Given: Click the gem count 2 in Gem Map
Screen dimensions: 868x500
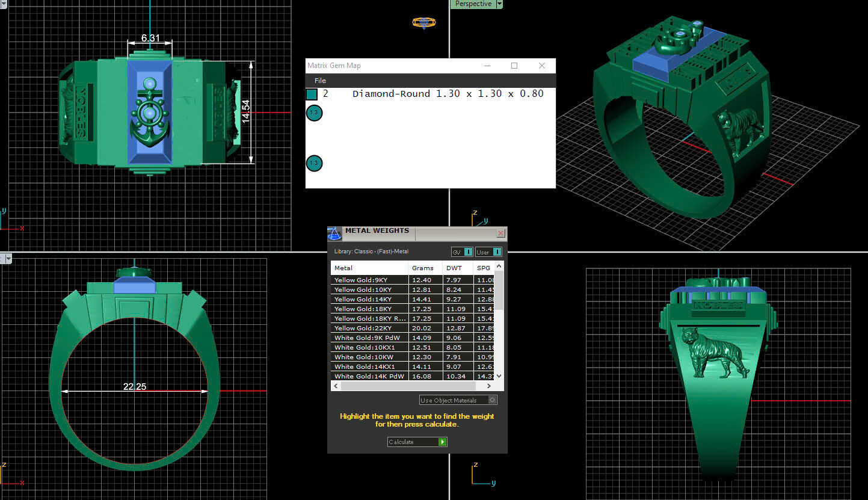Looking at the screenshot, I should tap(325, 94).
